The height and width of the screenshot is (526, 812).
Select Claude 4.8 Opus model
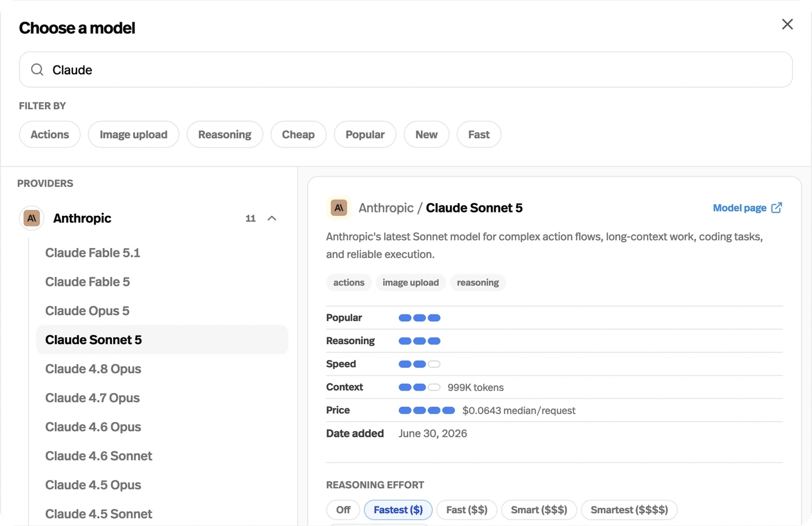point(162,369)
